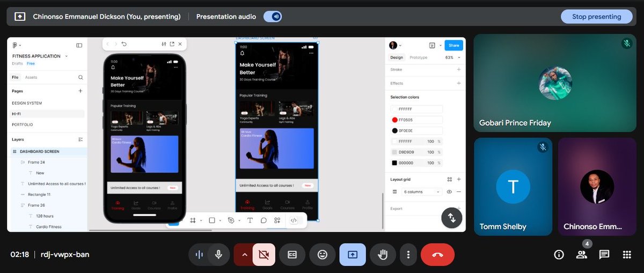This screenshot has width=644, height=273.
Task: Select the Rectangle shape tool
Action: pos(212,220)
